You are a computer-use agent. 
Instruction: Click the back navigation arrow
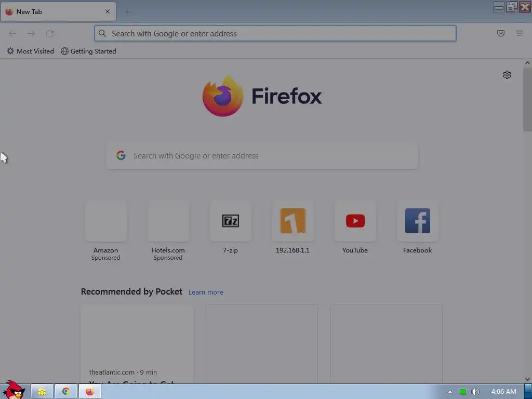(x=12, y=34)
